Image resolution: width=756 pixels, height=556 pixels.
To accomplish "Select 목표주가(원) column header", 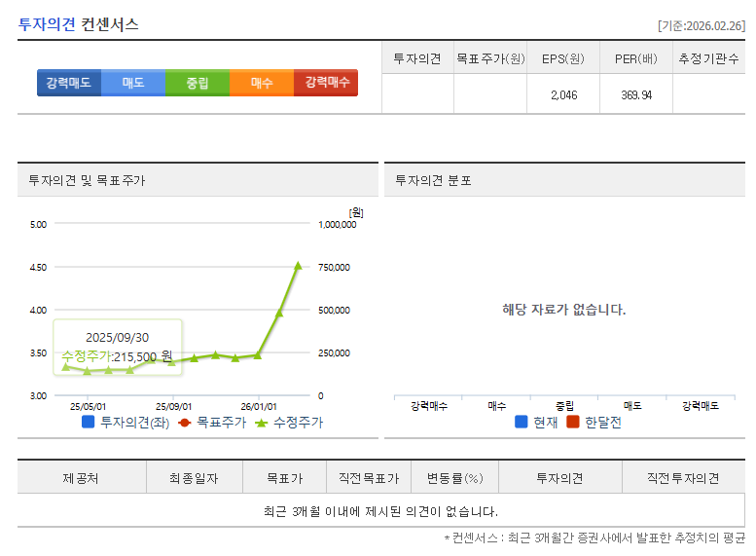I will tap(490, 58).
